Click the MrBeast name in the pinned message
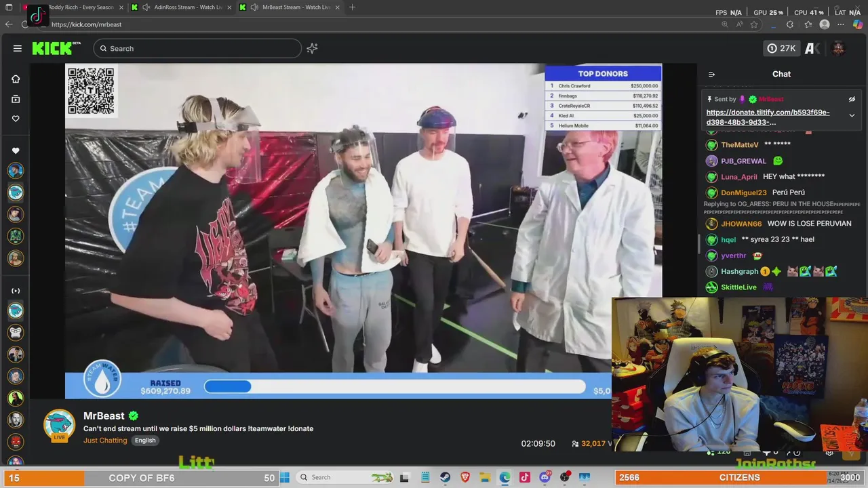The height and width of the screenshot is (488, 868). tap(771, 99)
